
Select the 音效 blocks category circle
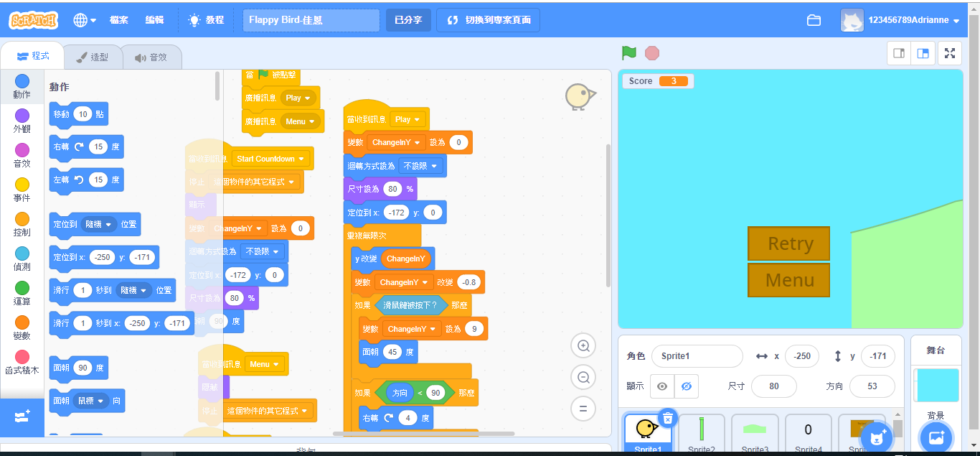pos(22,149)
